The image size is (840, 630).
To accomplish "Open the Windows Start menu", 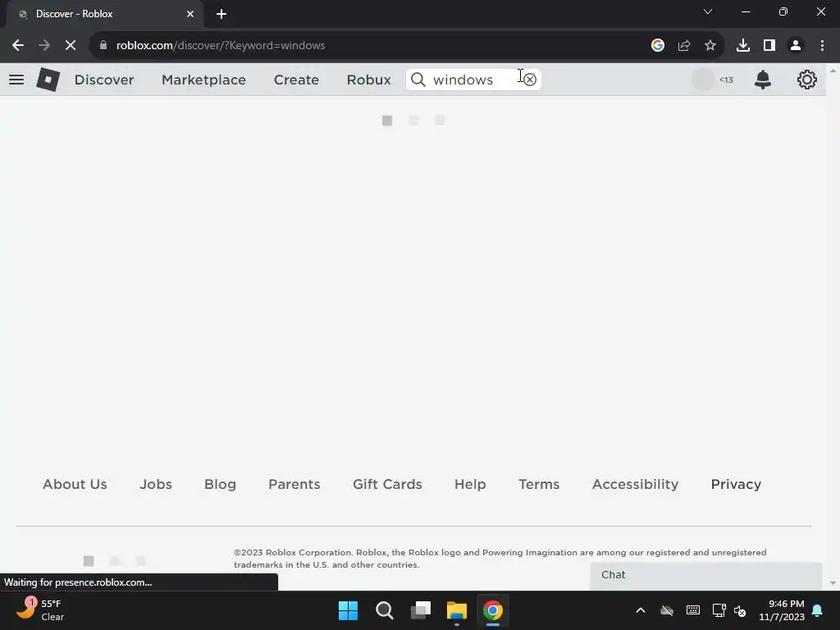I will (x=348, y=610).
